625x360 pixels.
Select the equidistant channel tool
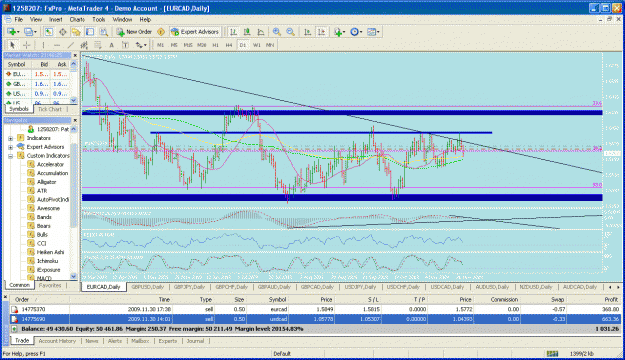coord(84,45)
